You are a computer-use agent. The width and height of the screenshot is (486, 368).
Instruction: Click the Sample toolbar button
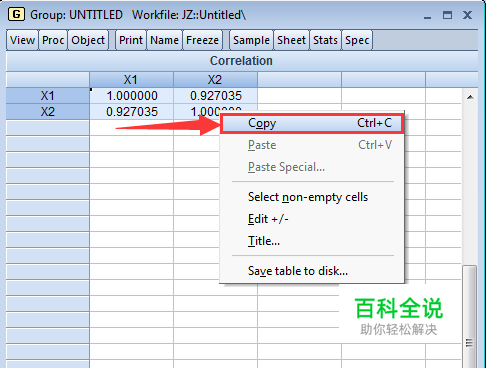click(x=251, y=40)
